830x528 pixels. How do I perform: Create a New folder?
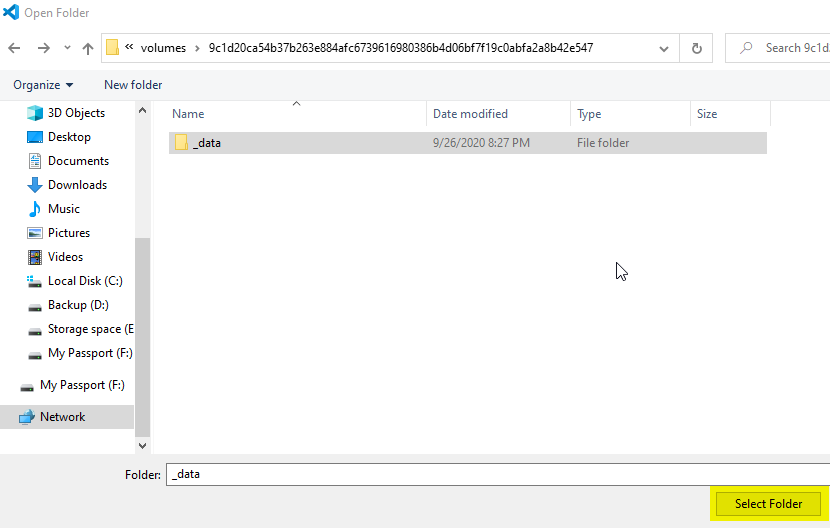click(133, 85)
